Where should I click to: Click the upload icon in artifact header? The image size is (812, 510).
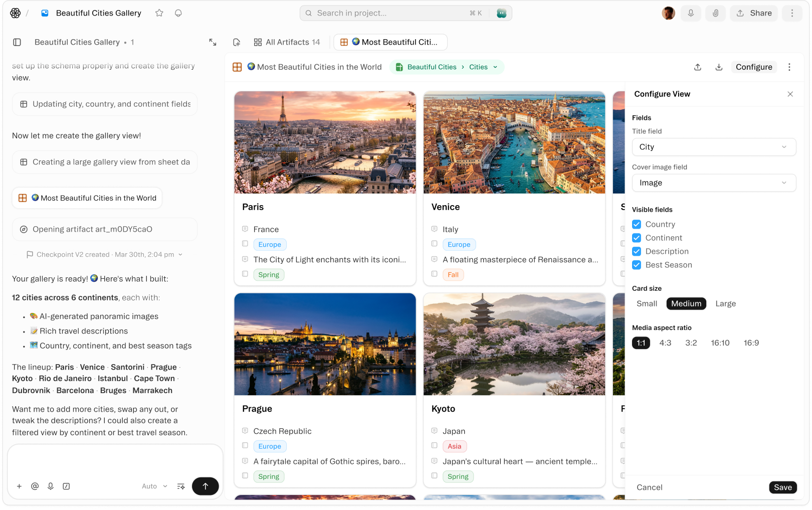pyautogui.click(x=698, y=67)
